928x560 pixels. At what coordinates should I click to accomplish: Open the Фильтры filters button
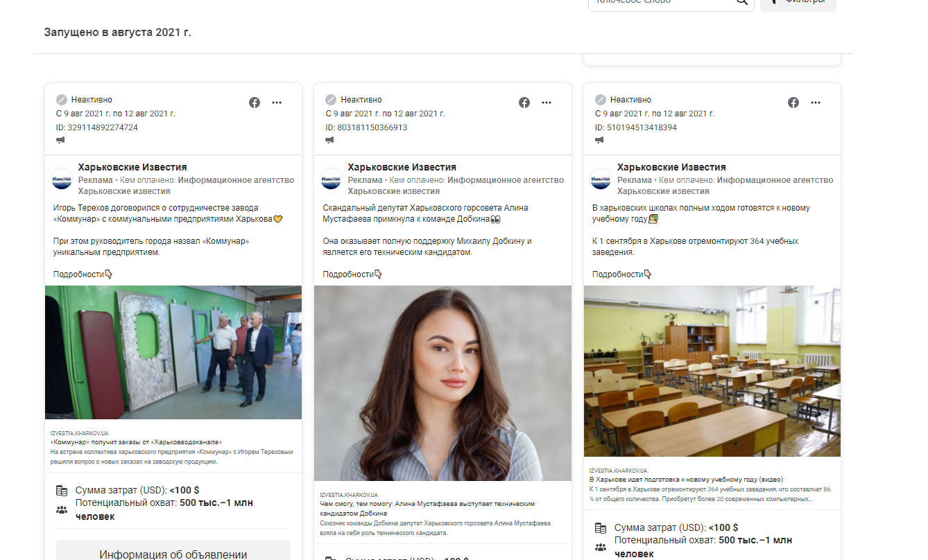click(x=798, y=3)
